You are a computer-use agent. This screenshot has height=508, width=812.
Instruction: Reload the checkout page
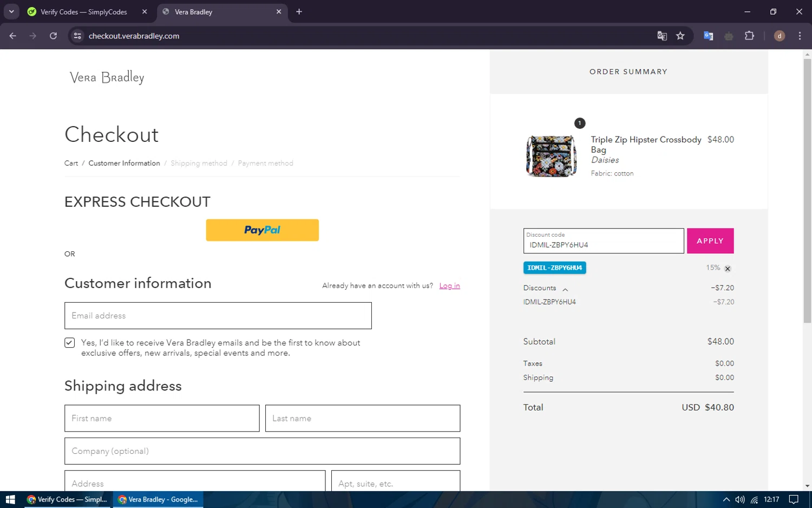click(53, 36)
